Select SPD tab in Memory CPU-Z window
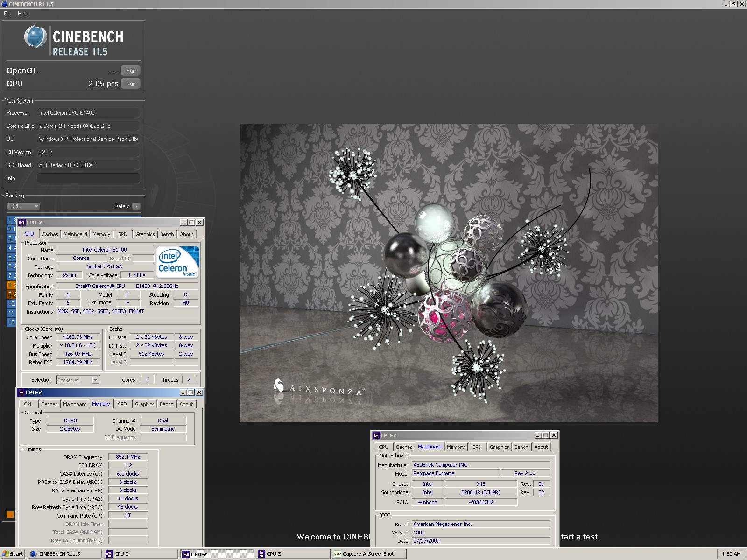Viewport: 747px width, 560px height. coord(122,404)
